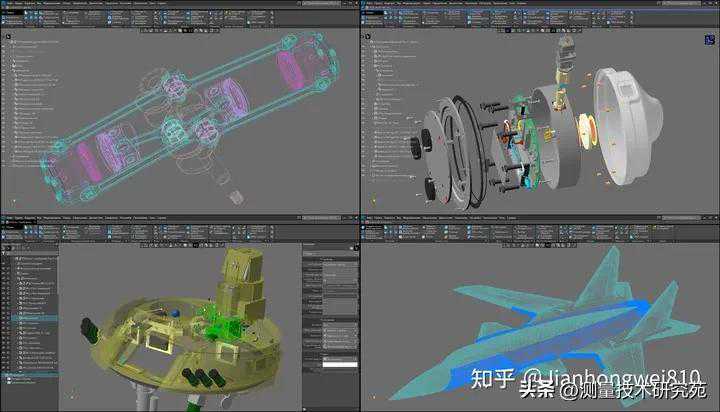Select the highlighted part row in the platform model tree
720x412 pixels.
click(x=35, y=318)
